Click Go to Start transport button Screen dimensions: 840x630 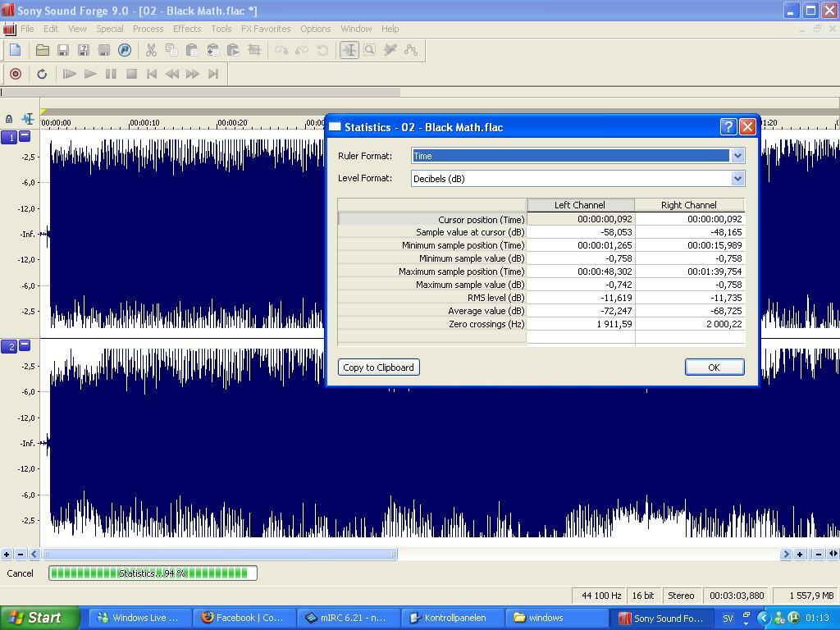[x=152, y=74]
